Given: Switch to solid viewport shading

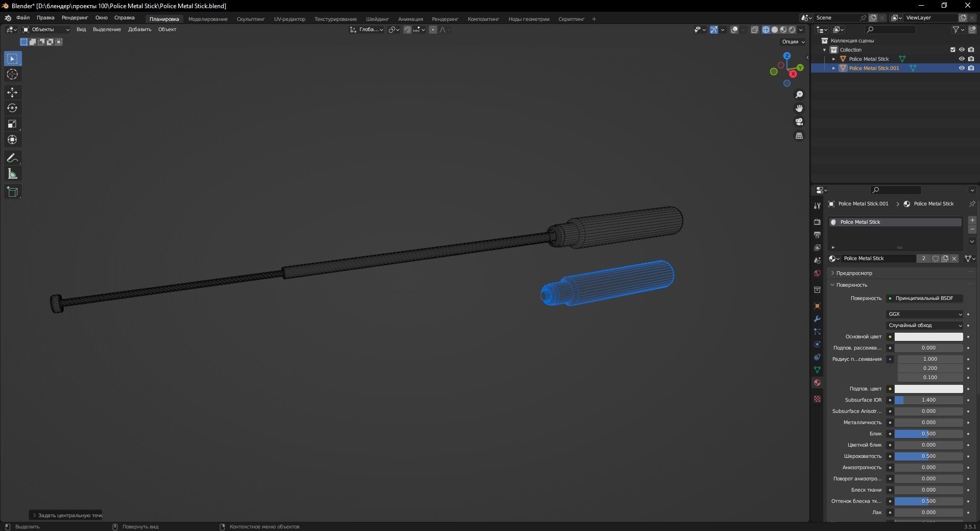Looking at the screenshot, I should coord(775,30).
